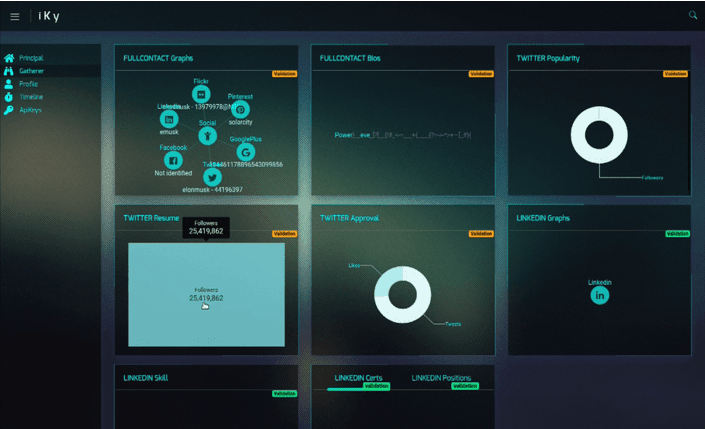Screen dimensions: 705x429
Task: Click the Pinterest node icon
Action: 241,109
